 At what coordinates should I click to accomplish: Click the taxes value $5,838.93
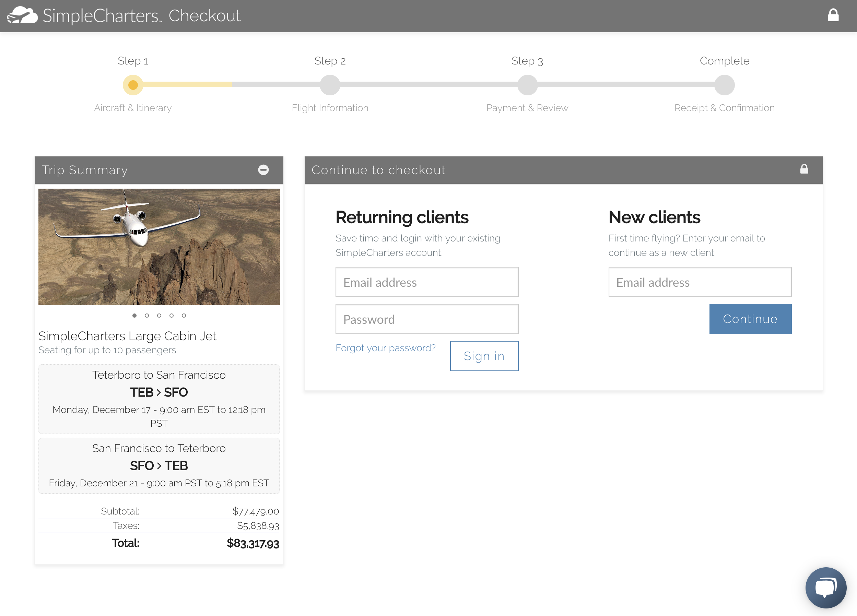[x=258, y=526]
